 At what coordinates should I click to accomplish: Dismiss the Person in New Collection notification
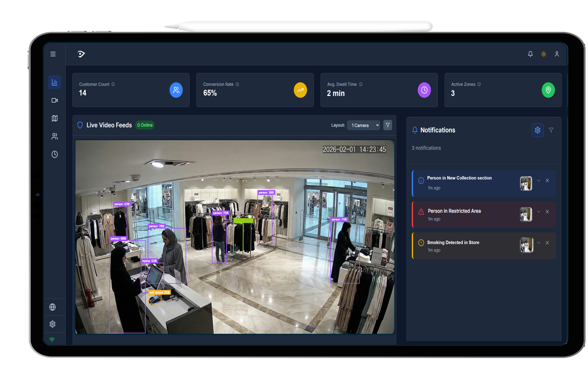pos(547,180)
